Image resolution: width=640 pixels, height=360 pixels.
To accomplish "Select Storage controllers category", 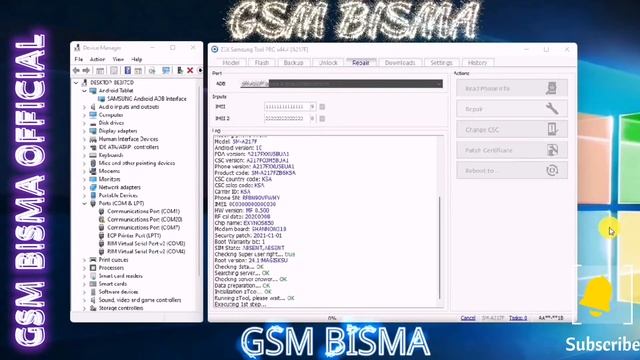I will coord(121,308).
